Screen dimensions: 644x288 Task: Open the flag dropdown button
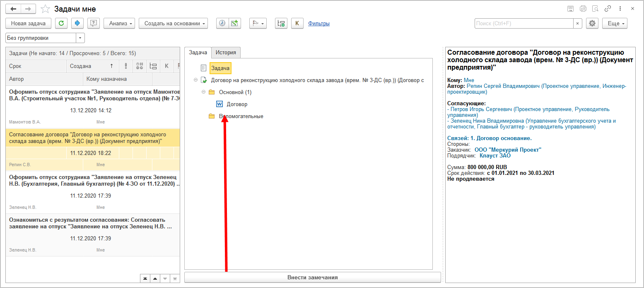click(x=258, y=23)
